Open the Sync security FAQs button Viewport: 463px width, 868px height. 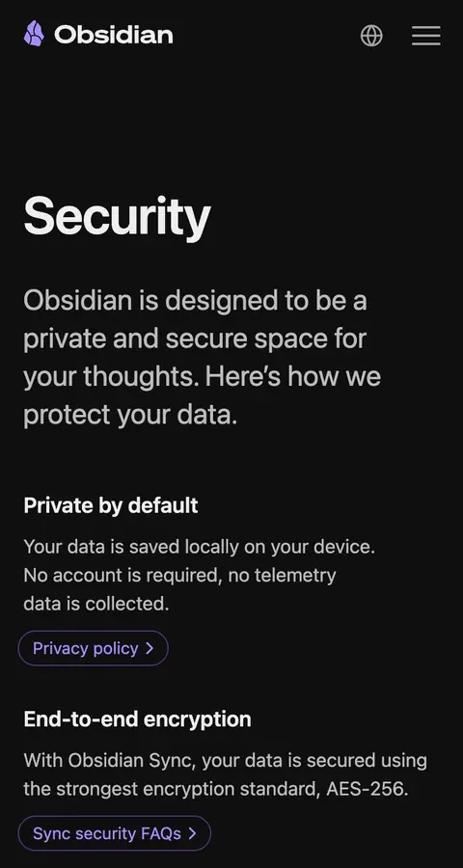click(x=115, y=833)
